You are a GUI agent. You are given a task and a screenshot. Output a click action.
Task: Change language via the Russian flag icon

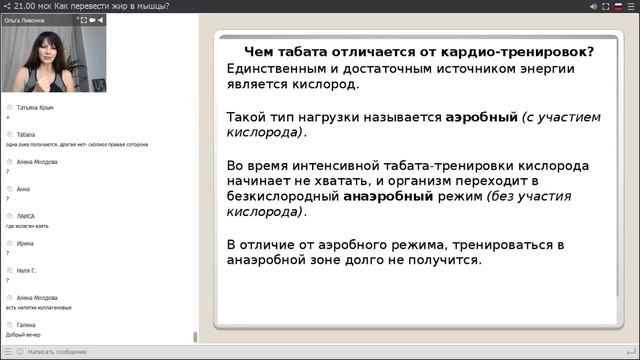point(619,7)
